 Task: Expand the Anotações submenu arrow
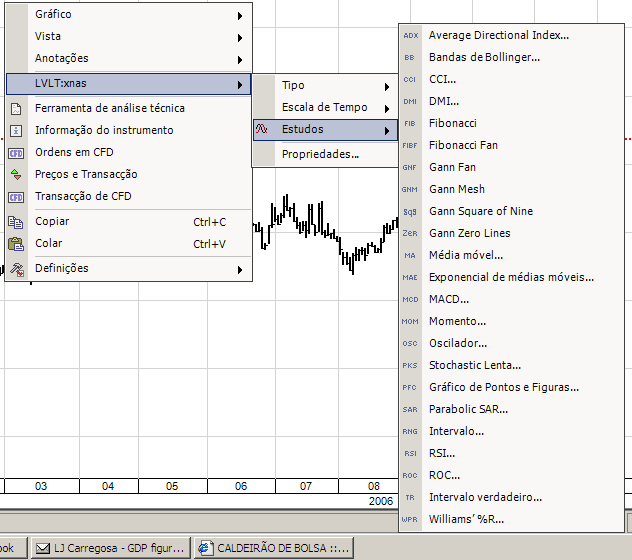coord(240,60)
